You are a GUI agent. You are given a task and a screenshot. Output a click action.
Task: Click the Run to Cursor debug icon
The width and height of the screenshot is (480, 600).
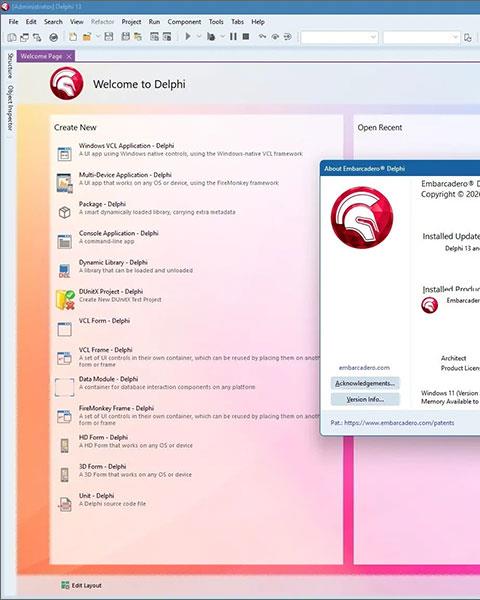pyautogui.click(x=287, y=37)
